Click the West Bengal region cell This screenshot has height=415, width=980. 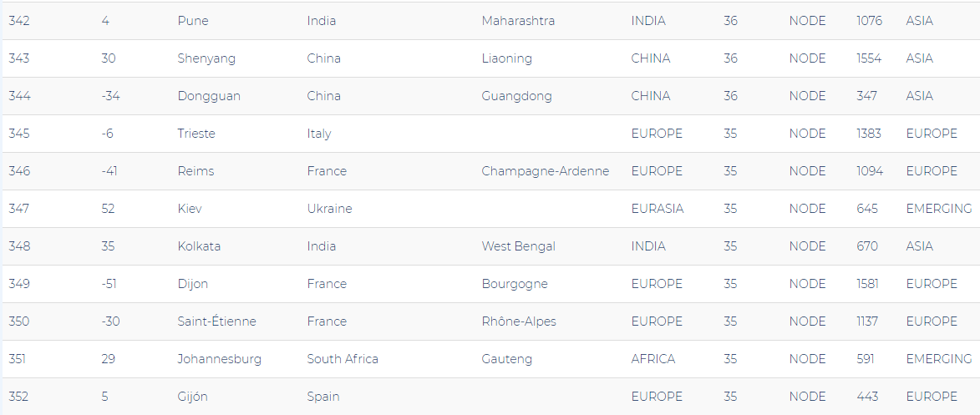tap(518, 246)
